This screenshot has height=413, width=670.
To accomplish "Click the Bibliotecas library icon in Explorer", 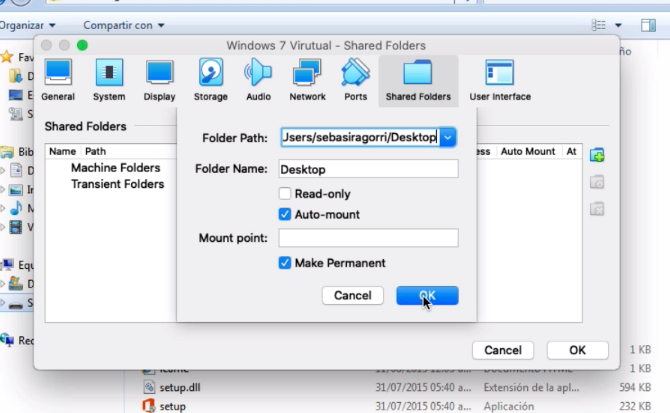I will pyautogui.click(x=6, y=152).
